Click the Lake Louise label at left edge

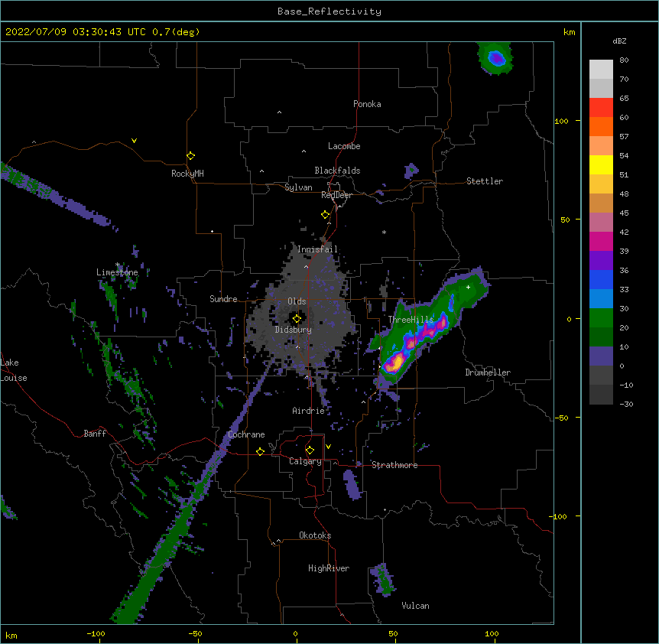coord(14,370)
